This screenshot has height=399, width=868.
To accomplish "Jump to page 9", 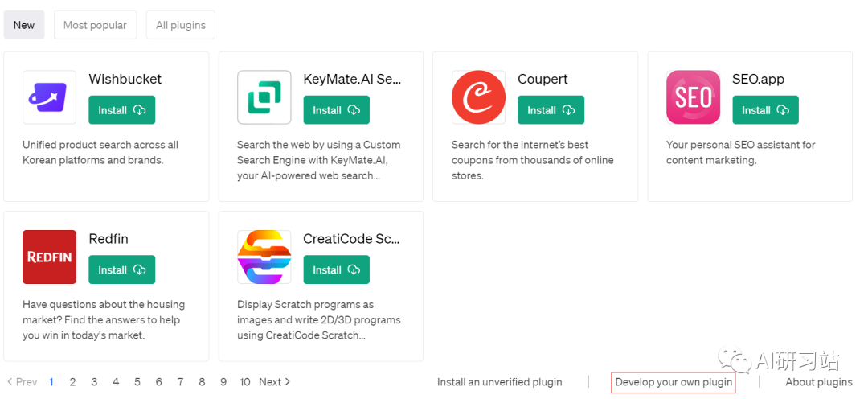I will pos(223,382).
